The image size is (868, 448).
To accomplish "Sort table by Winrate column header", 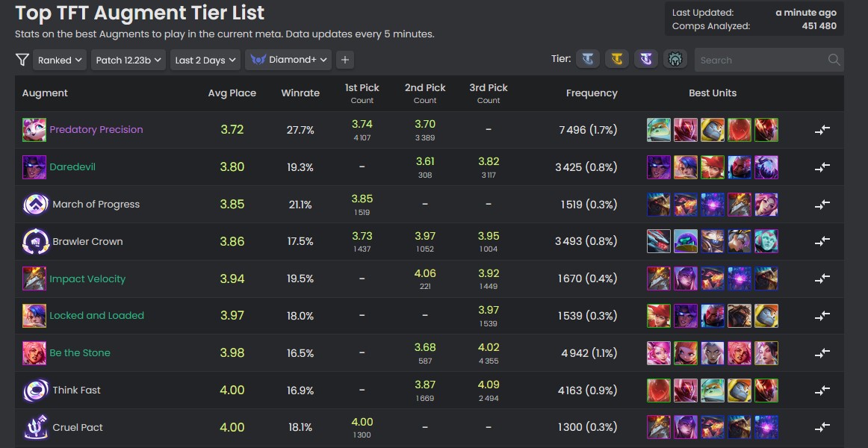I will (300, 93).
